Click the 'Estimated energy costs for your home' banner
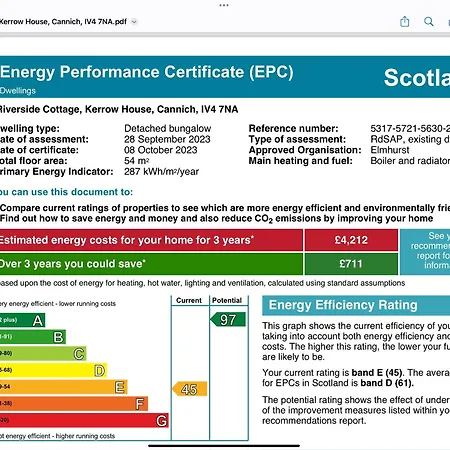This screenshot has height=450, width=450. 151,240
